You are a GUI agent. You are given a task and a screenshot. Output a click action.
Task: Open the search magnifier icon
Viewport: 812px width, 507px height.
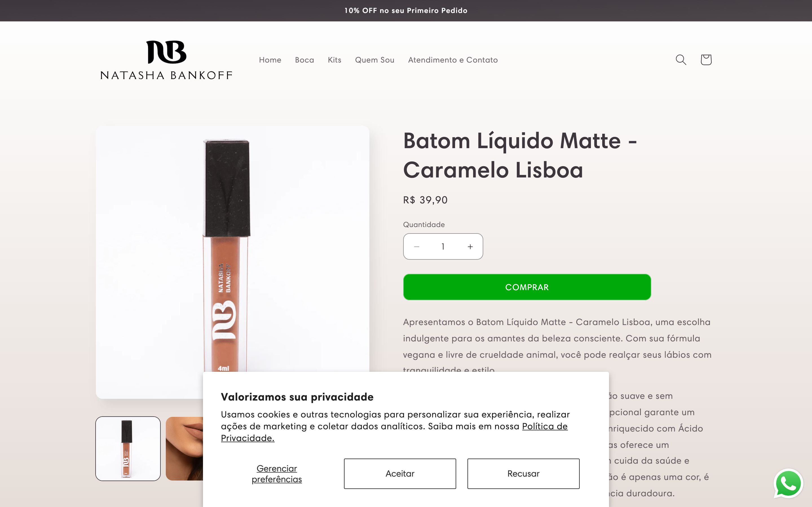click(681, 60)
